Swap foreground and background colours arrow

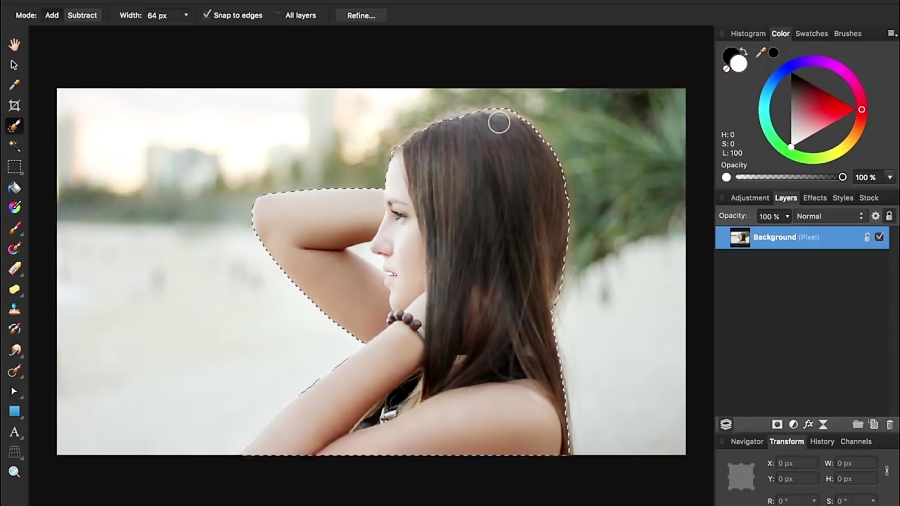point(744,52)
